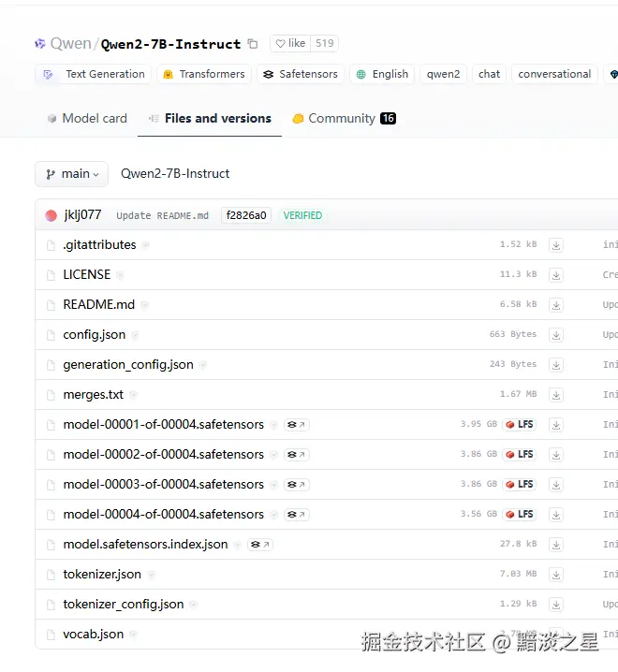The width and height of the screenshot is (618, 672).
Task: Open the README.md file
Action: [98, 305]
